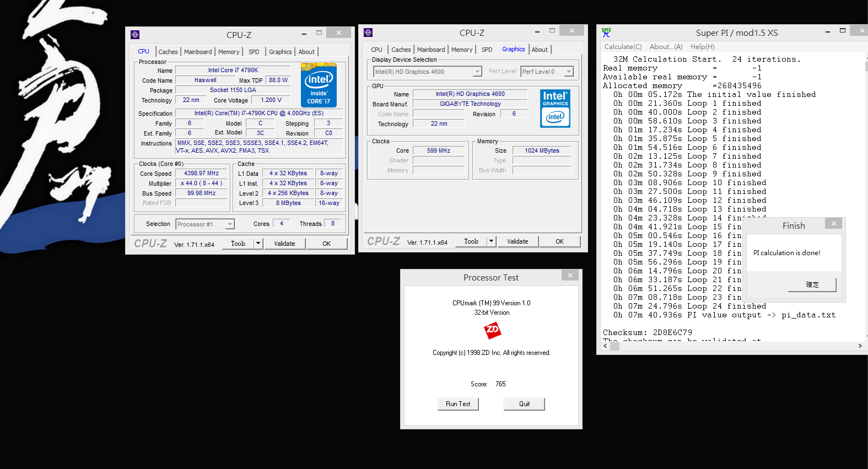Switch to SPD tab in right CPU-Z window

pos(487,50)
